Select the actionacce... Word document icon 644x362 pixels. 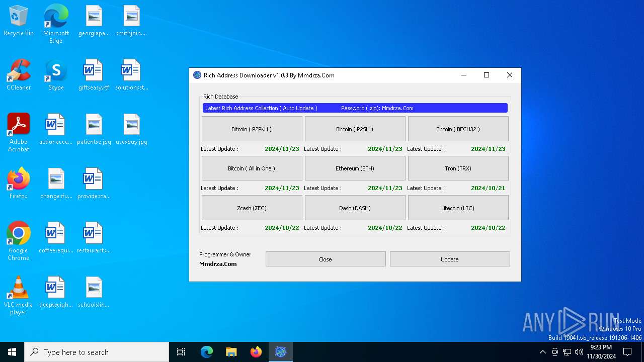coord(56,130)
